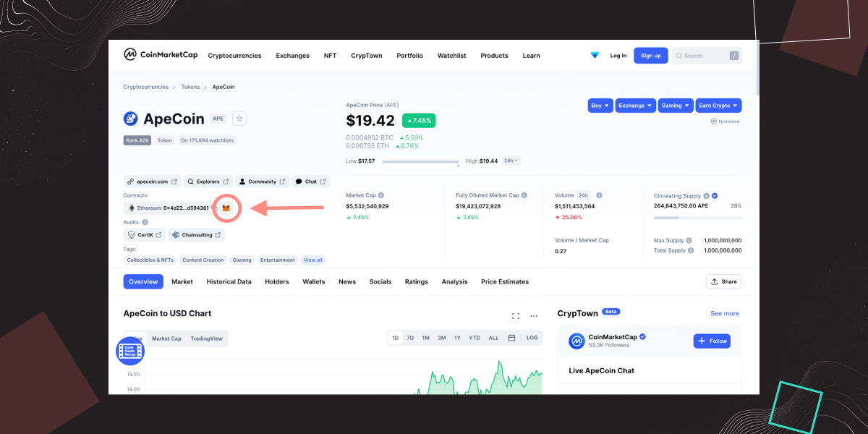Click the Audits info icon

[145, 222]
